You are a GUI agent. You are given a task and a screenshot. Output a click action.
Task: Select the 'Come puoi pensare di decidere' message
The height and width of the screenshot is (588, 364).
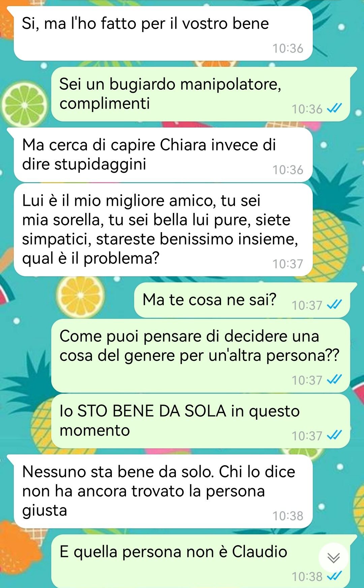pos(201,356)
